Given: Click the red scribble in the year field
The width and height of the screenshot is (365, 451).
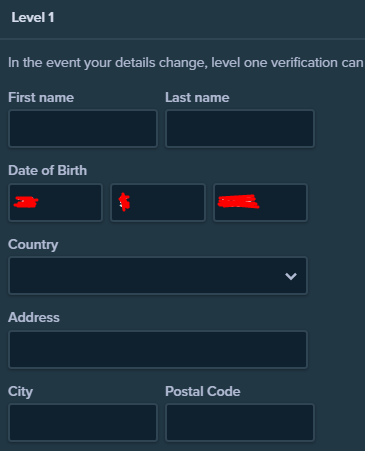Looking at the screenshot, I should [238, 201].
